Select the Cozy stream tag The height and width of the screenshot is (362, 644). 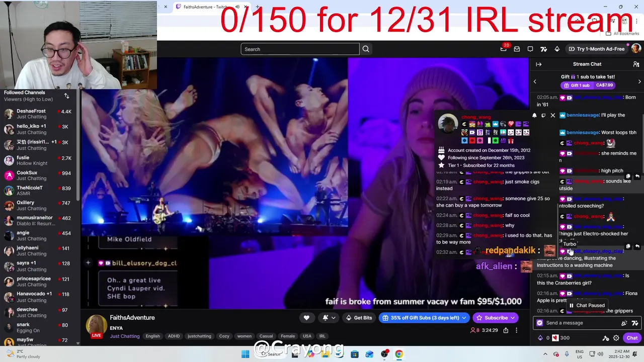(x=224, y=336)
